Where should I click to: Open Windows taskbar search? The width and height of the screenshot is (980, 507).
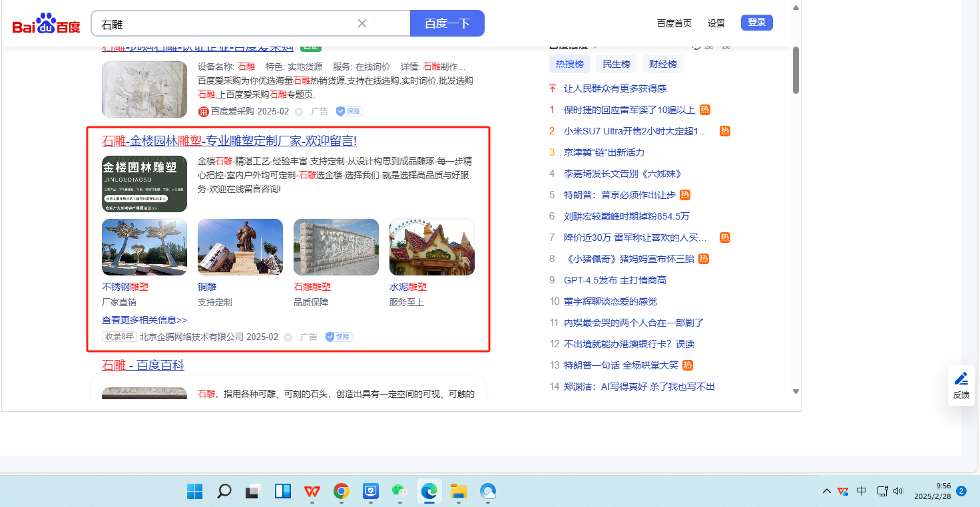click(224, 492)
